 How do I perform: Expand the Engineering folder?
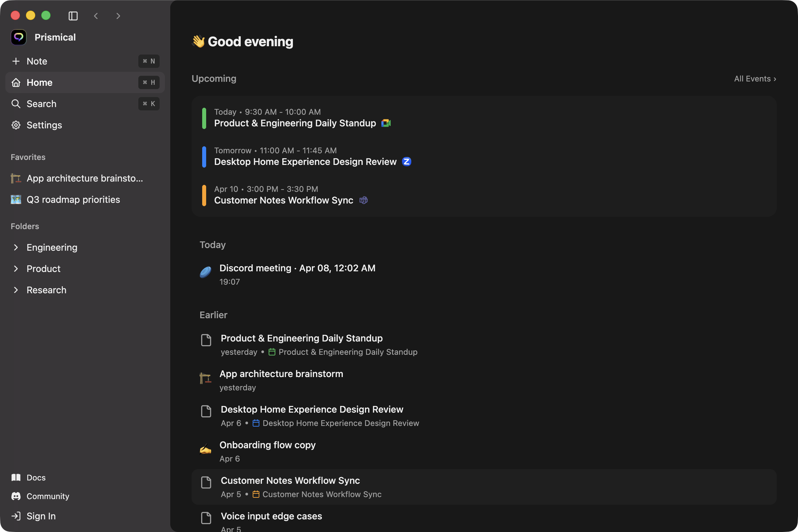tap(16, 247)
